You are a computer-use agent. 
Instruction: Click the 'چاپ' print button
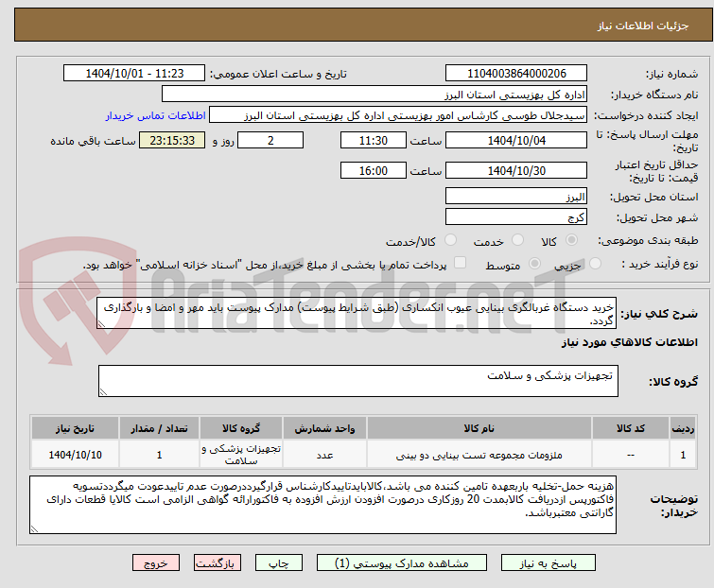279,563
